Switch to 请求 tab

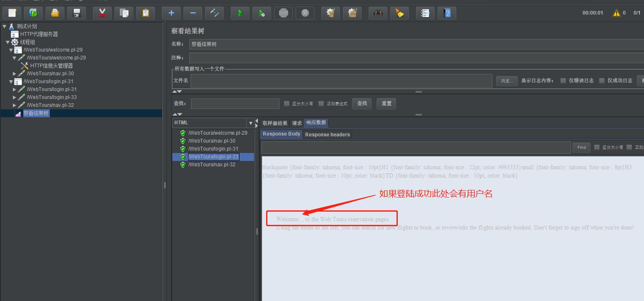click(x=297, y=123)
